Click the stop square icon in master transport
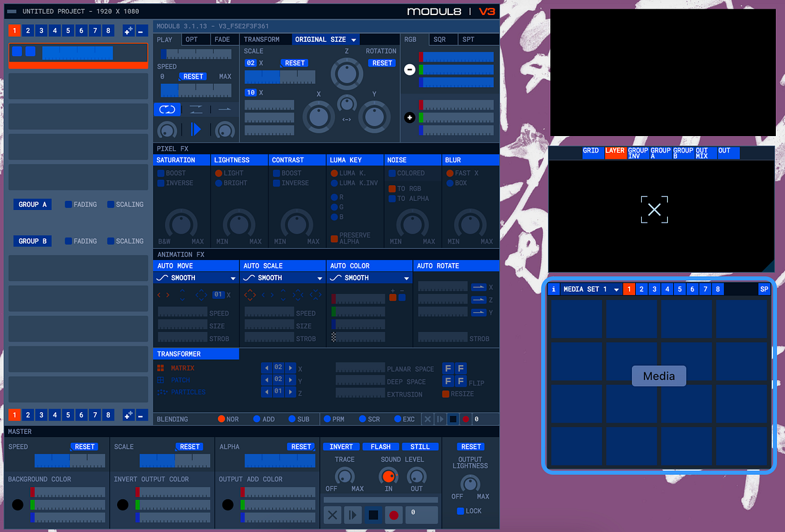The width and height of the screenshot is (785, 532). click(374, 515)
